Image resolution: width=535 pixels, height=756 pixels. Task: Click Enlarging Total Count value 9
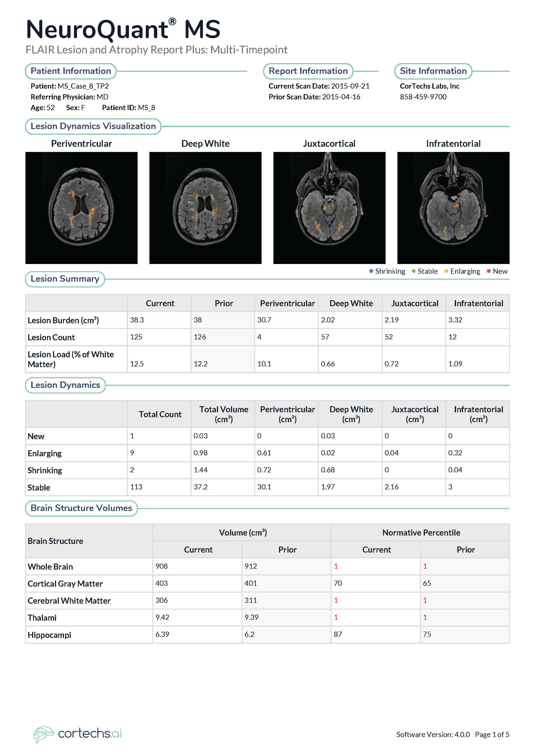point(132,453)
